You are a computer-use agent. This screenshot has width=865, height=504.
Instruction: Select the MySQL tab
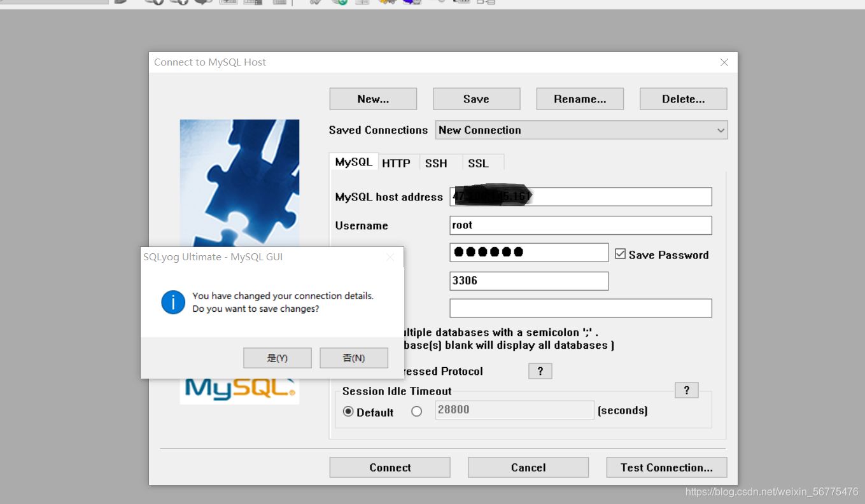coord(354,162)
